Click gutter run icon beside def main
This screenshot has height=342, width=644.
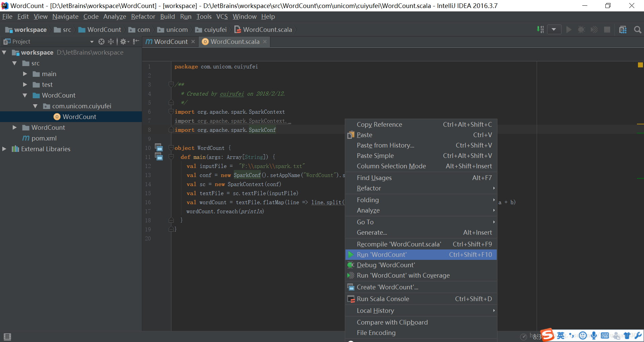pyautogui.click(x=159, y=156)
